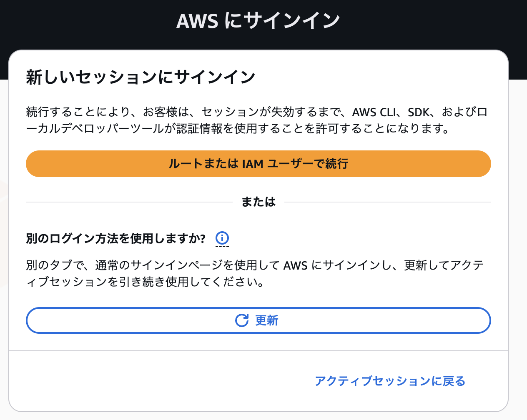This screenshot has width=527, height=420.
Task: Click the empty footer area left of the link
Action: tap(158, 381)
